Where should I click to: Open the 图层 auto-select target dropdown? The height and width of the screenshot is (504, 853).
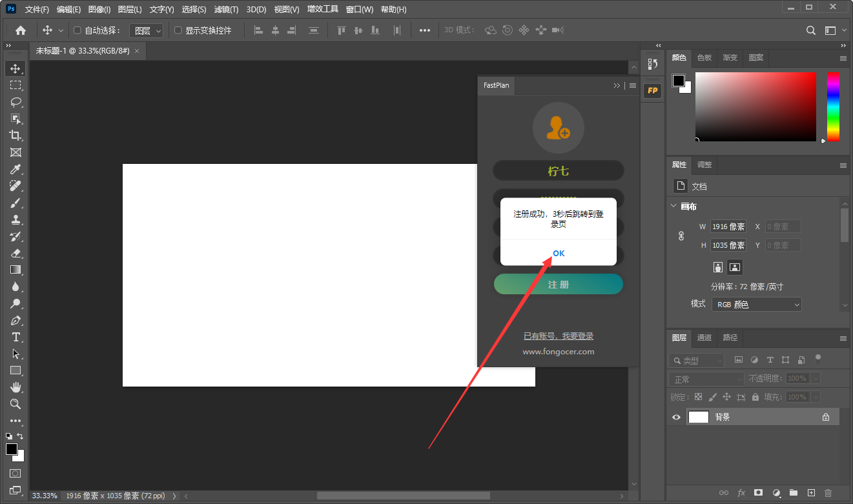[147, 30]
